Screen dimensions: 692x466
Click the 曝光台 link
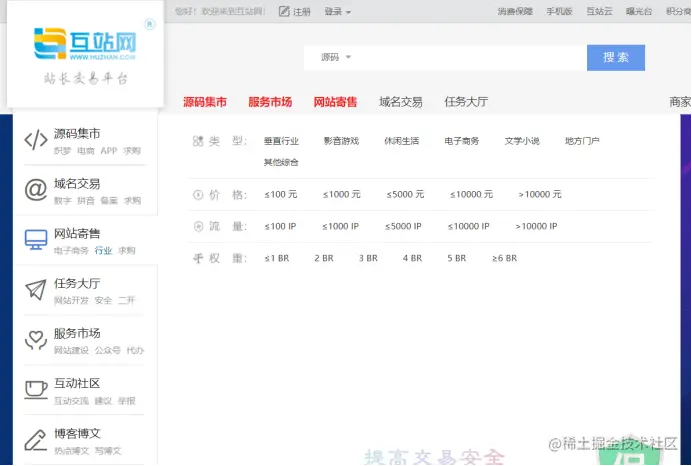coord(639,11)
